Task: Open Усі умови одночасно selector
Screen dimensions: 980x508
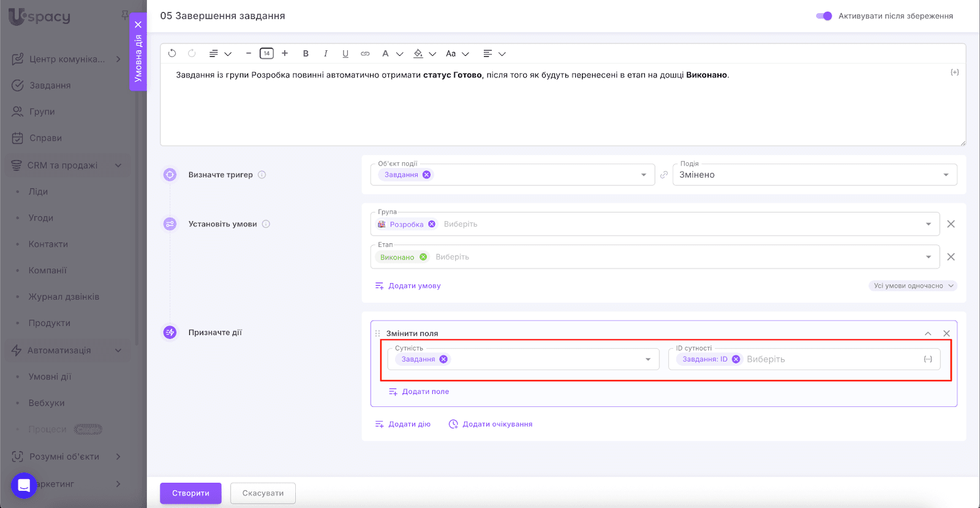Action: coord(913,286)
